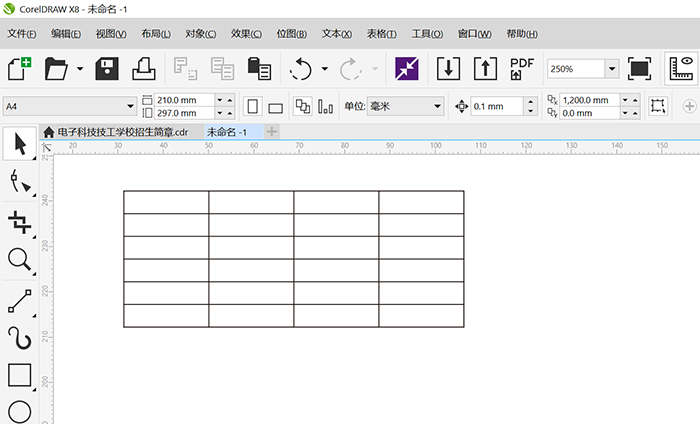Screen dimensions: 700x424
Task: Click the page width 210.0 mm field
Action: [184, 100]
